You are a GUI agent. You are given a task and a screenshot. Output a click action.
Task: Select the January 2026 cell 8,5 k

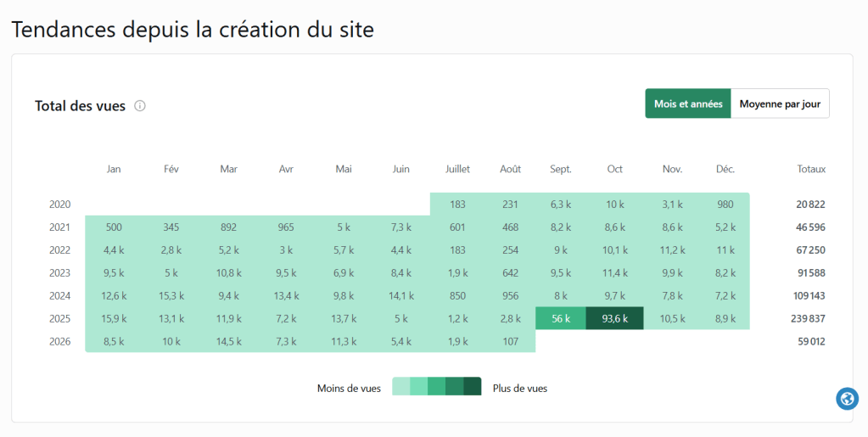click(114, 341)
